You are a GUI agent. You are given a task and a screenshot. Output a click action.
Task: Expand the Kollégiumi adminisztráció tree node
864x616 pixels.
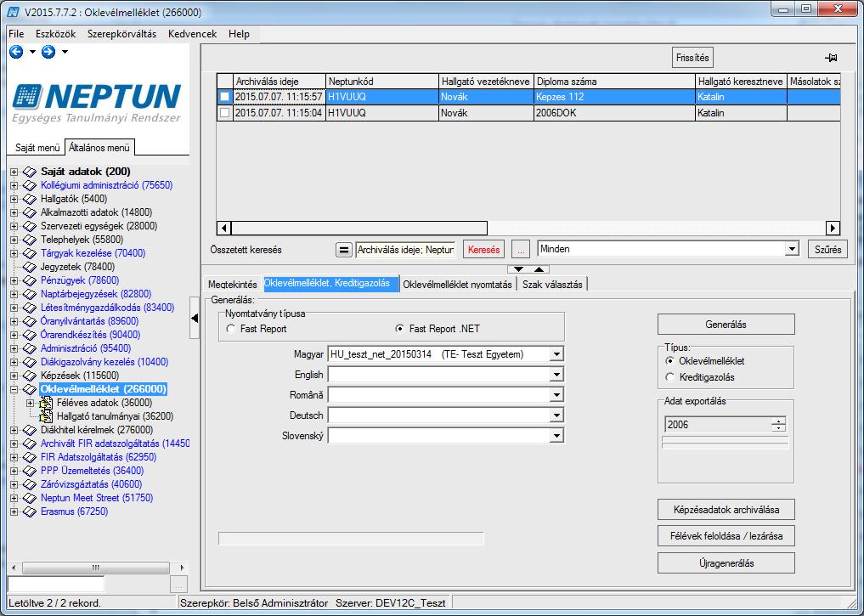point(14,186)
